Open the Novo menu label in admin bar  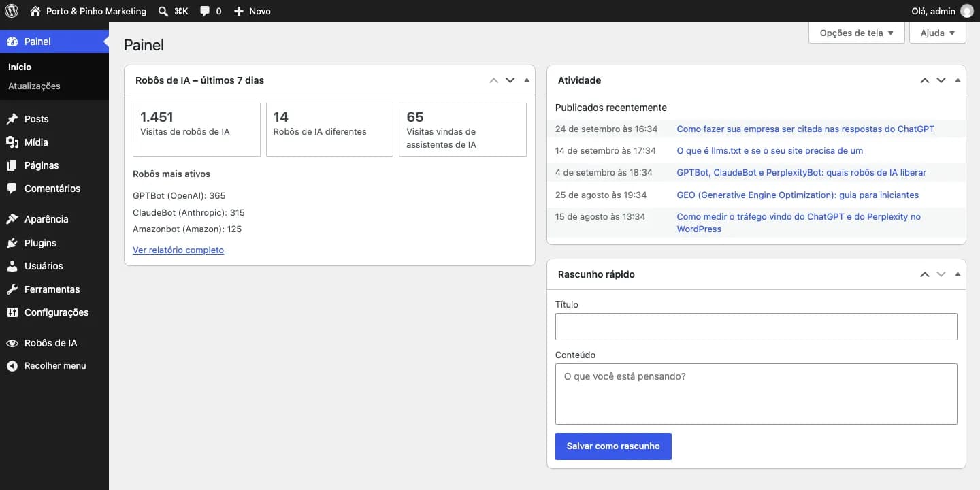(x=260, y=11)
